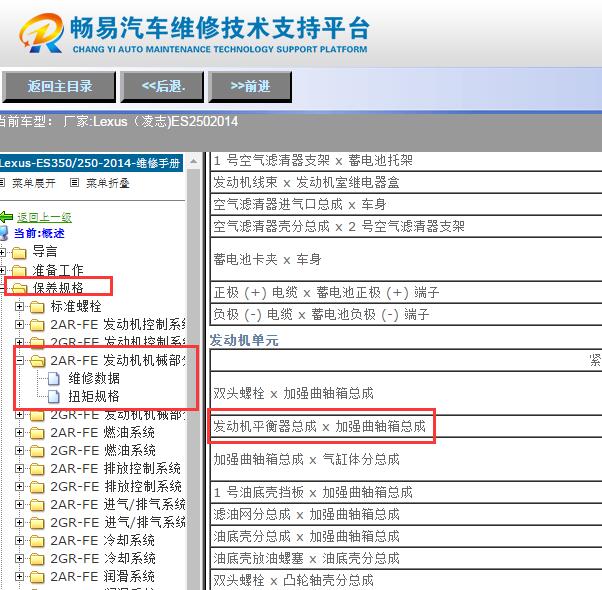Click the 2AR-FE 润滑系统 folder icon
This screenshot has height=590, width=602.
(37, 577)
